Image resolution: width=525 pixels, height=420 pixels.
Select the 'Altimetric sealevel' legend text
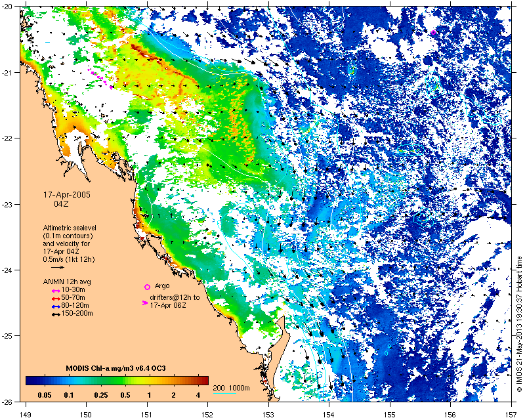[70, 228]
